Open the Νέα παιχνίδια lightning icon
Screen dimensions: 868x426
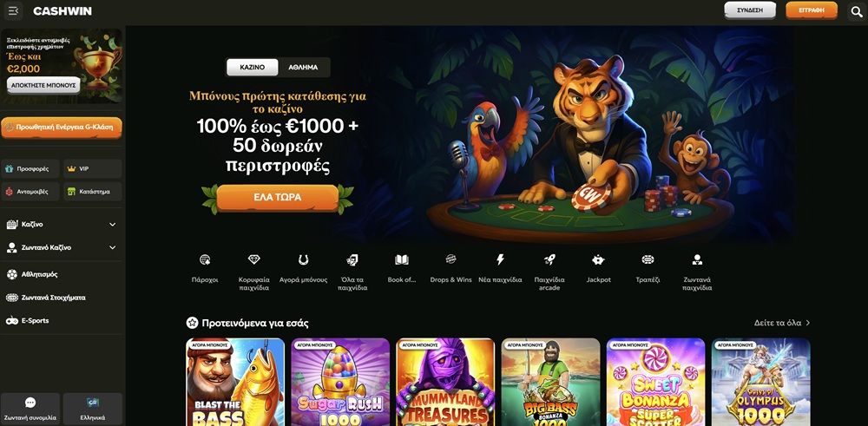point(500,259)
